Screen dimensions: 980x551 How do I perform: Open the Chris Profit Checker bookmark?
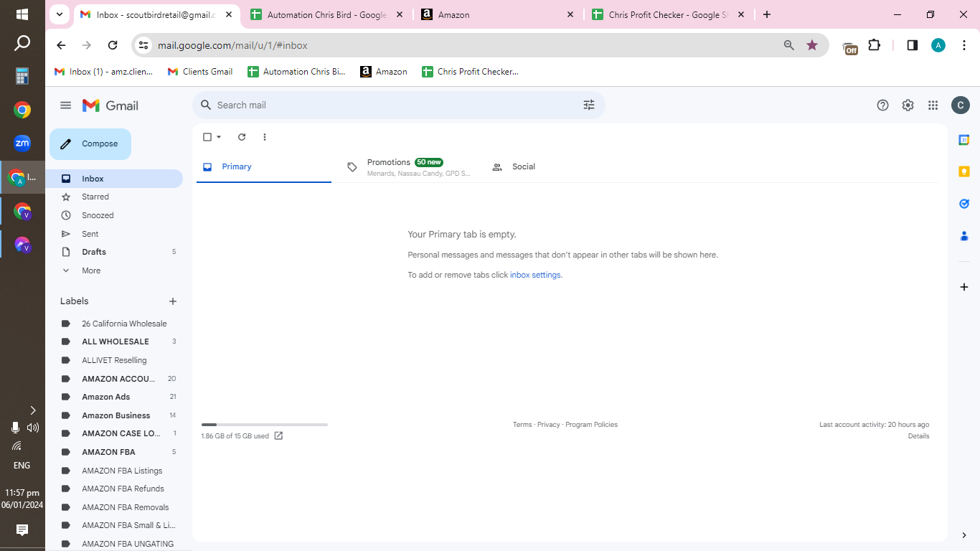point(469,72)
